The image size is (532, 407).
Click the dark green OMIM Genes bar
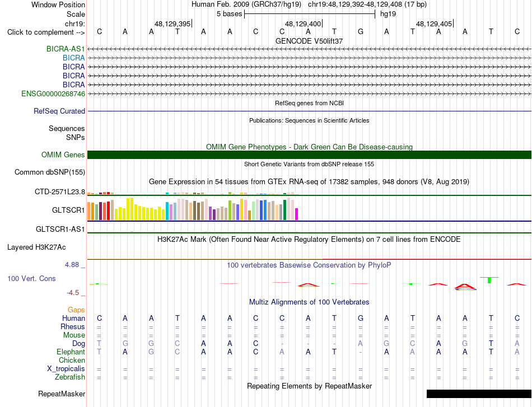[x=310, y=155]
